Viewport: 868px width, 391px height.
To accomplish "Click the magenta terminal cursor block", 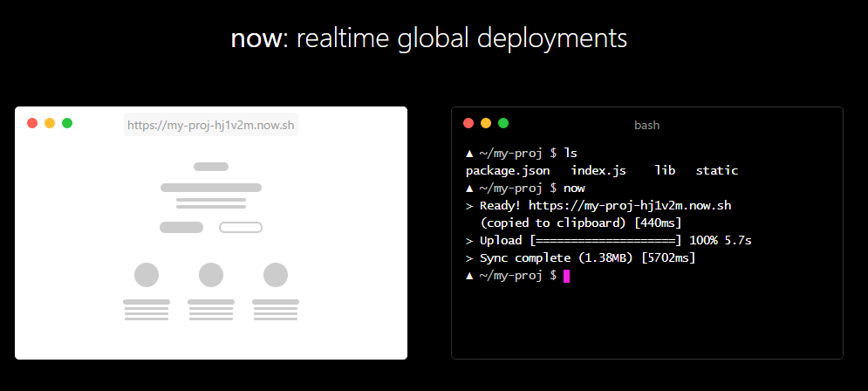I will click(566, 276).
